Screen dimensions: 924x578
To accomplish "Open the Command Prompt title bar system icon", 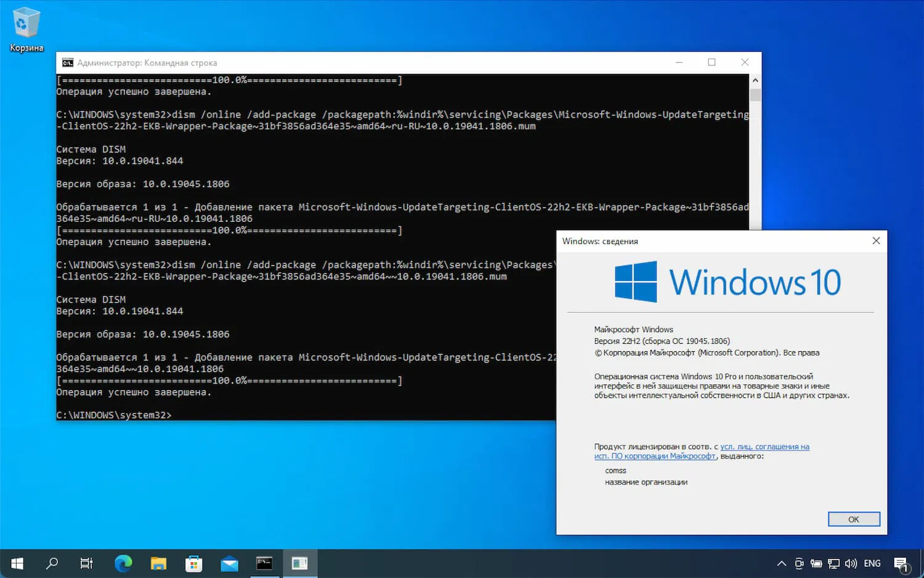I will click(x=68, y=63).
